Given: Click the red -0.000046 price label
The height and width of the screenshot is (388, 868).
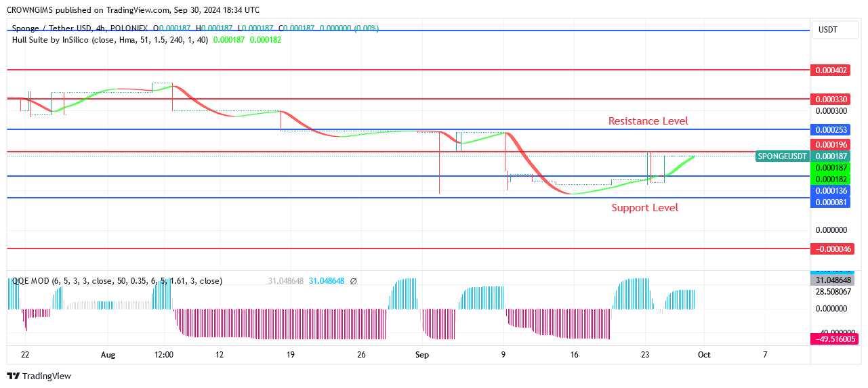Looking at the screenshot, I should [x=831, y=249].
